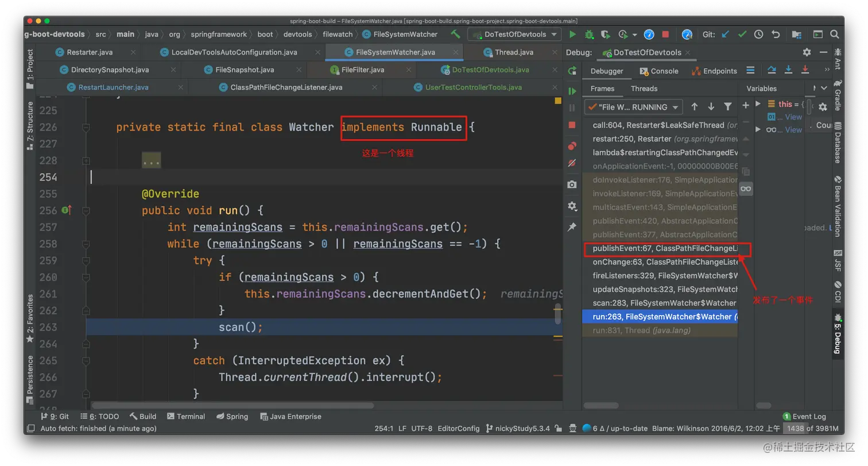Click Run with Coverage shield icon
This screenshot has height=466, width=868.
click(x=606, y=34)
